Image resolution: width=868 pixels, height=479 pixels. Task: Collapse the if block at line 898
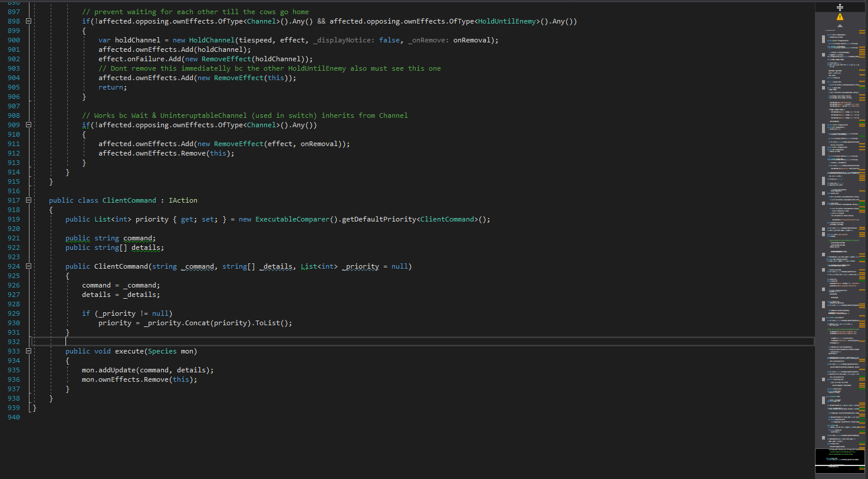coord(28,21)
